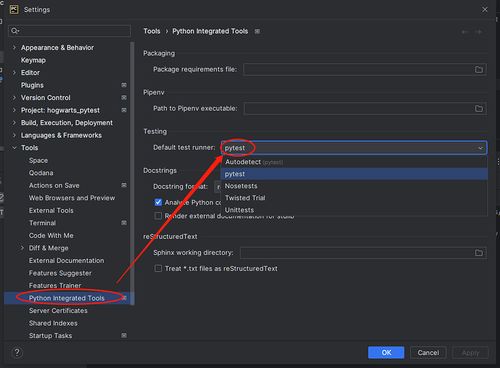Click project-level marker icon next to Plugins
The image size is (500, 368).
point(124,85)
